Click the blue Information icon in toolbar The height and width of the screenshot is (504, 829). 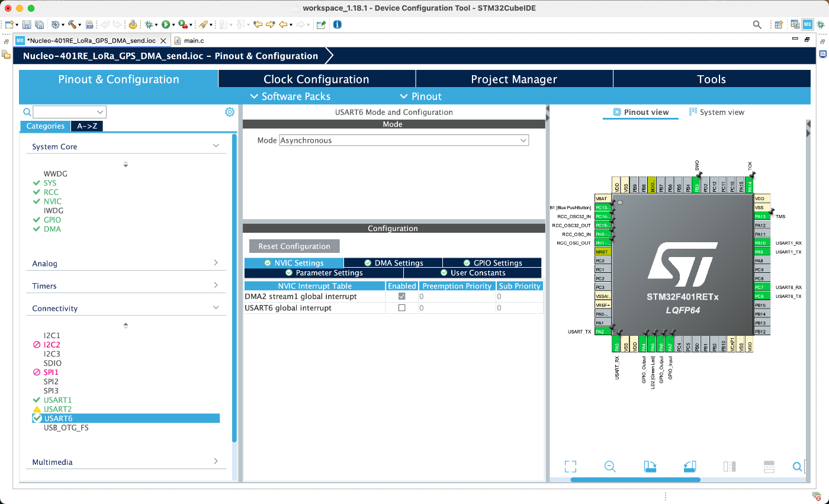click(337, 25)
